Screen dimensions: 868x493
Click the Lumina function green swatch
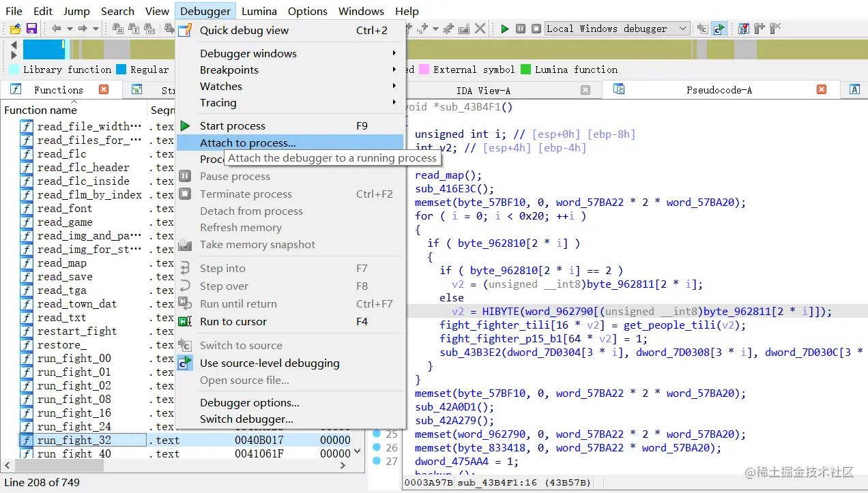pos(525,70)
